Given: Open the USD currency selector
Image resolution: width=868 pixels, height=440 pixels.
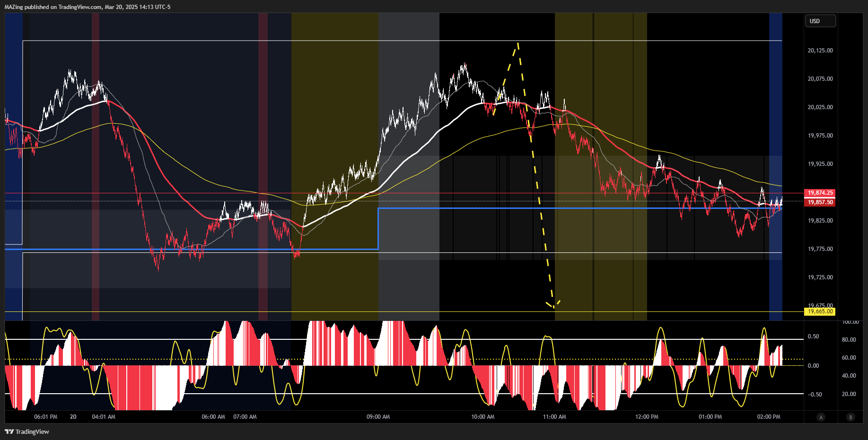Looking at the screenshot, I should (820, 21).
